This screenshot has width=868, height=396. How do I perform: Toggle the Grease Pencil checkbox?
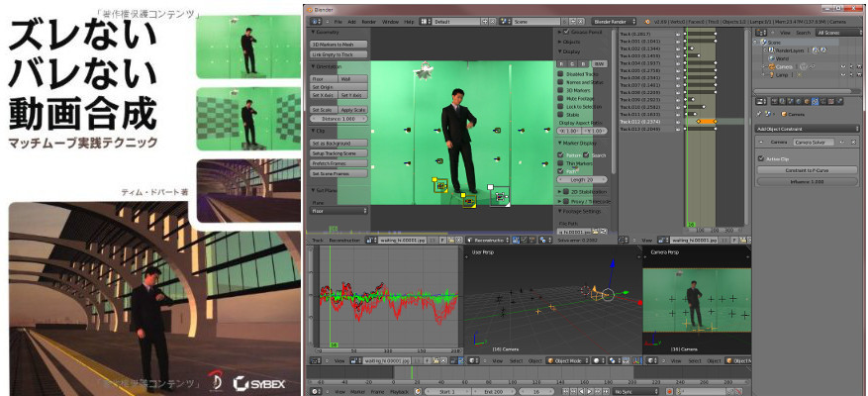pyautogui.click(x=566, y=33)
